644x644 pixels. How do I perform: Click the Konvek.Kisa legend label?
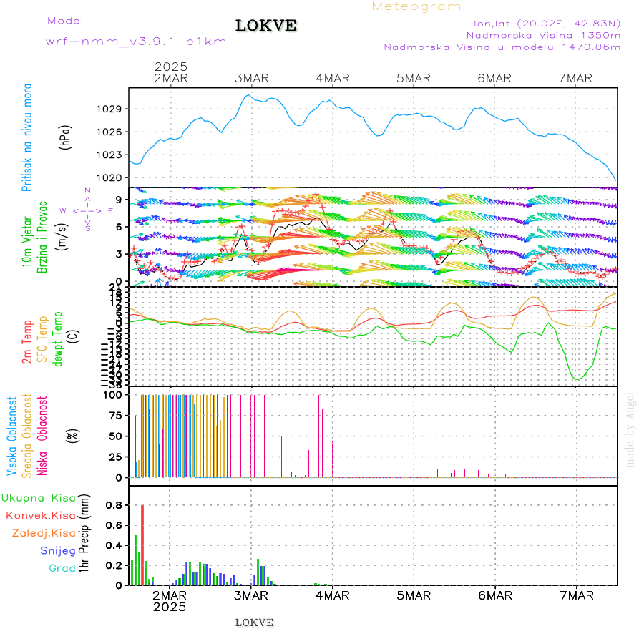[x=41, y=516]
